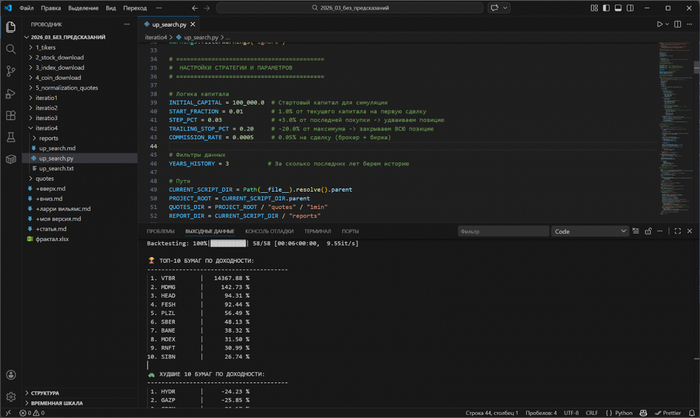Toggle secondary side bar visibility
This screenshot has width=700, height=418.
630,8
